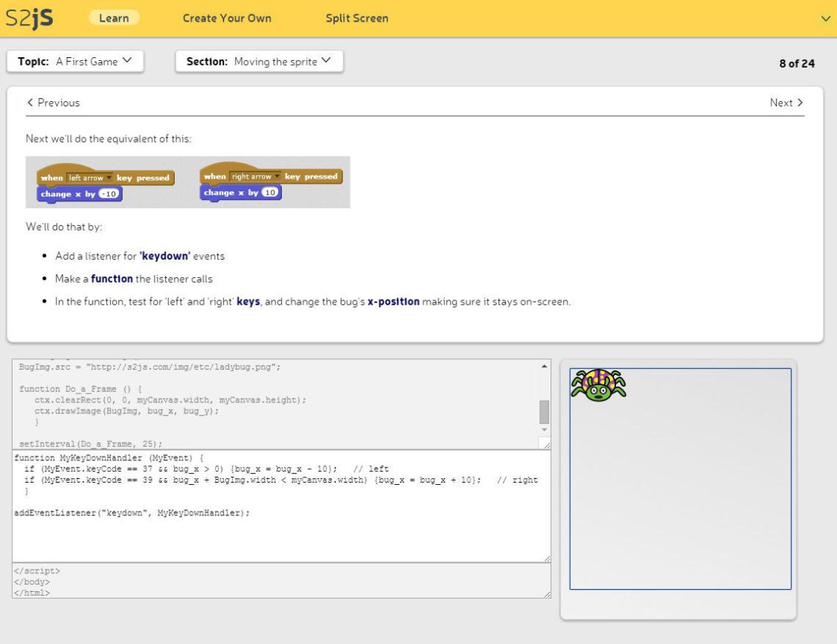Click the highlighted 'x-position' term
This screenshot has height=644, width=837.
click(x=393, y=302)
